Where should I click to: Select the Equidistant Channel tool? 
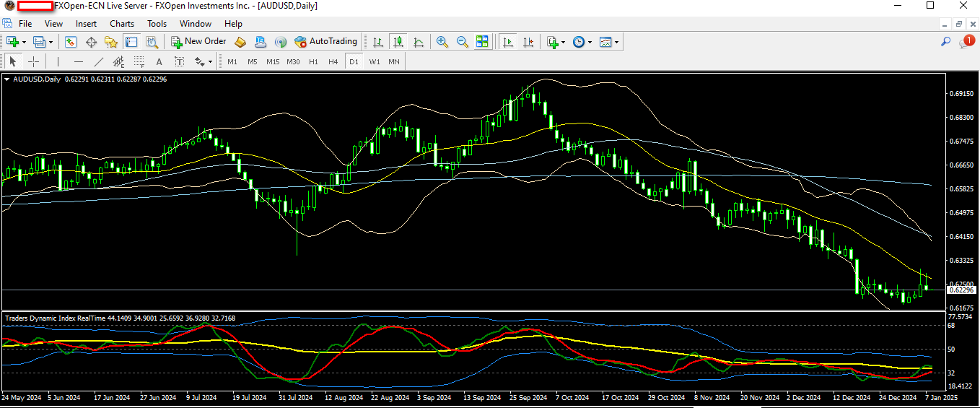(x=119, y=61)
